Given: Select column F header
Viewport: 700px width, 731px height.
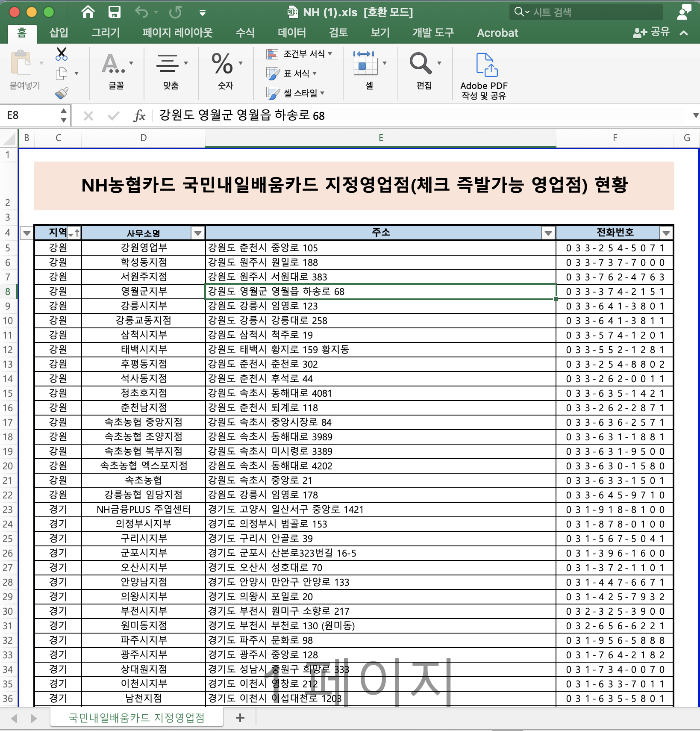Looking at the screenshot, I should coord(615,138).
